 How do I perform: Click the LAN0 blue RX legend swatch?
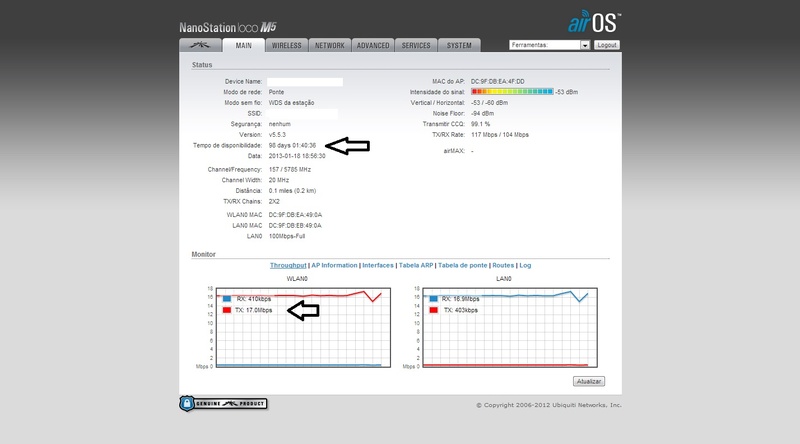[433, 299]
